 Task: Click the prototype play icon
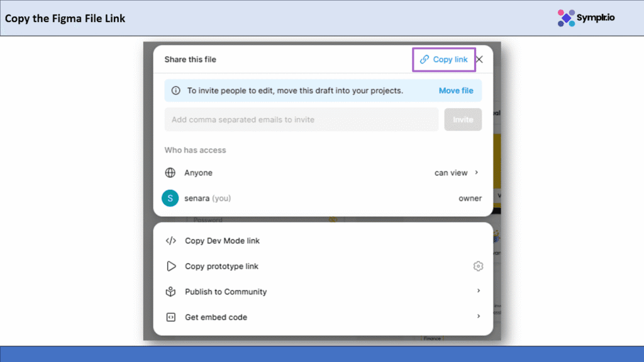click(x=170, y=266)
